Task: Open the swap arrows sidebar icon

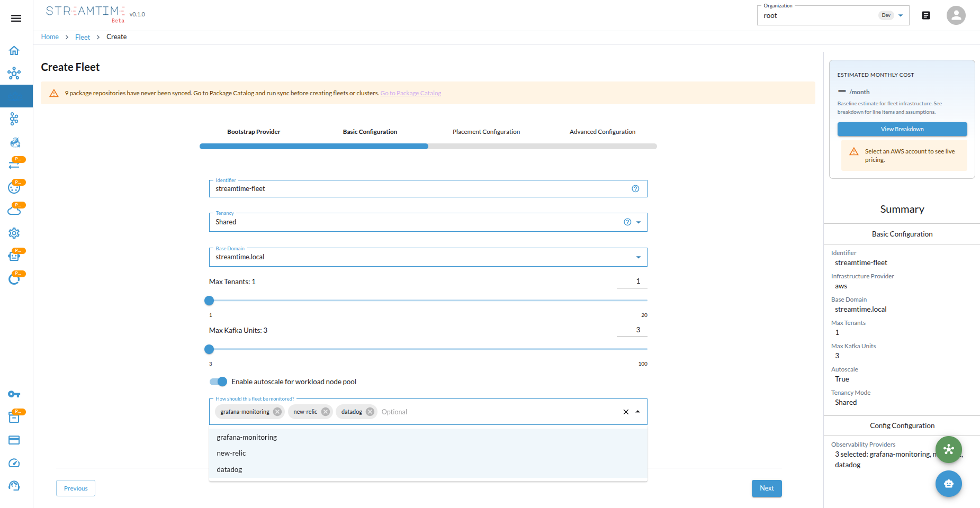Action: 14,165
